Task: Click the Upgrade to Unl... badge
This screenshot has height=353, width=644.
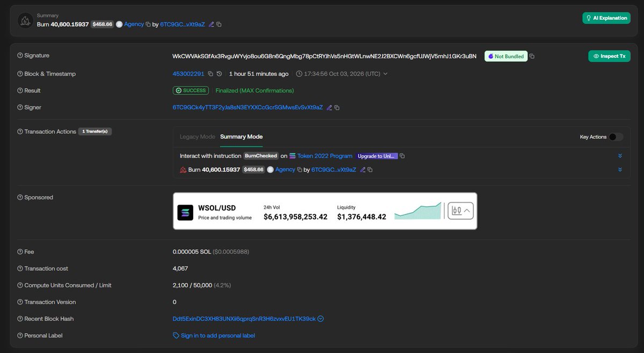Action: [377, 156]
